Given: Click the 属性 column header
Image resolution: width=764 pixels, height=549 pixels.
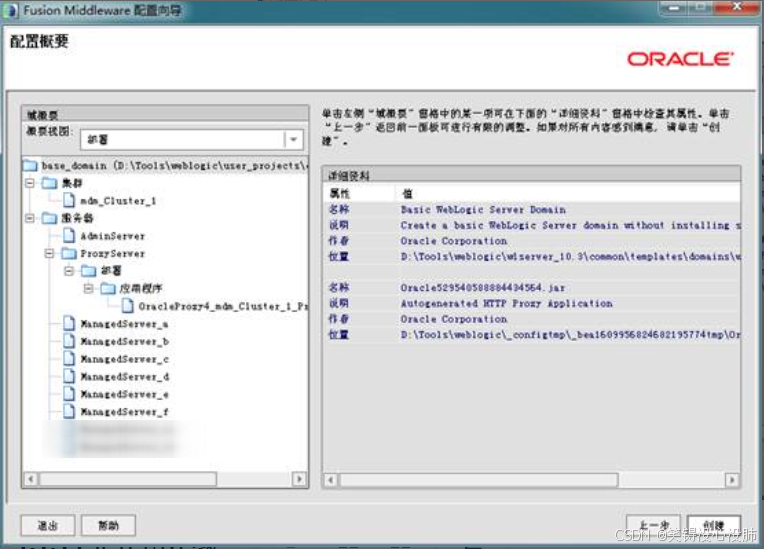Looking at the screenshot, I should [340, 193].
